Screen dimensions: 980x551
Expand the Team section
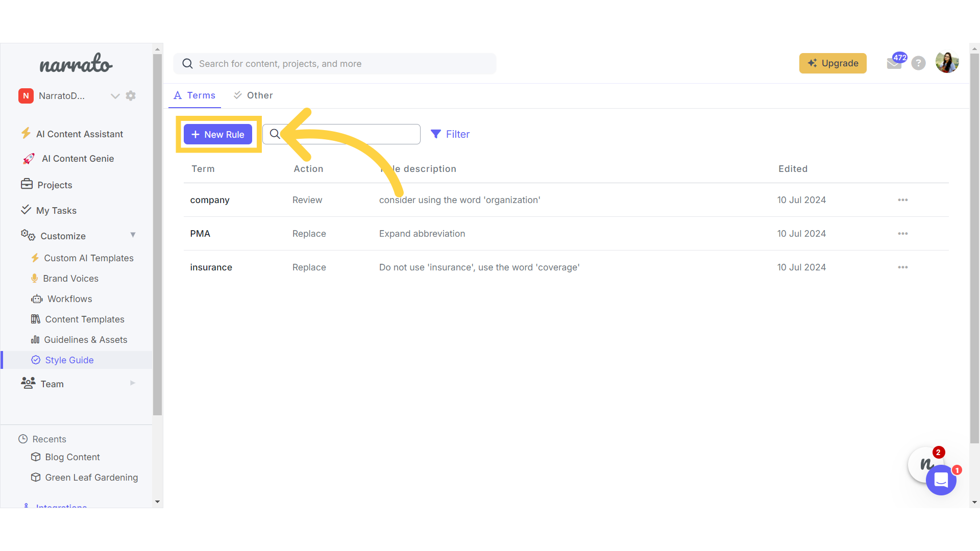pyautogui.click(x=133, y=383)
